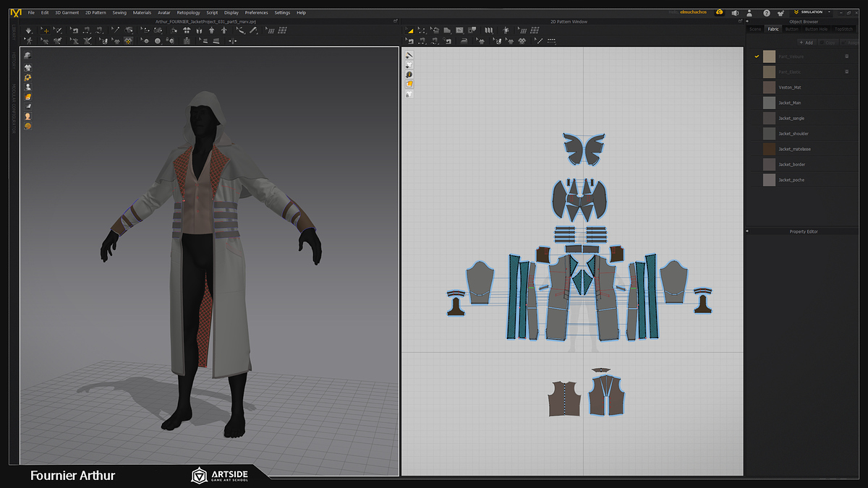868x488 pixels.
Task: Click the highlighted yellow-black tool in 3D toolbar
Action: [127, 41]
